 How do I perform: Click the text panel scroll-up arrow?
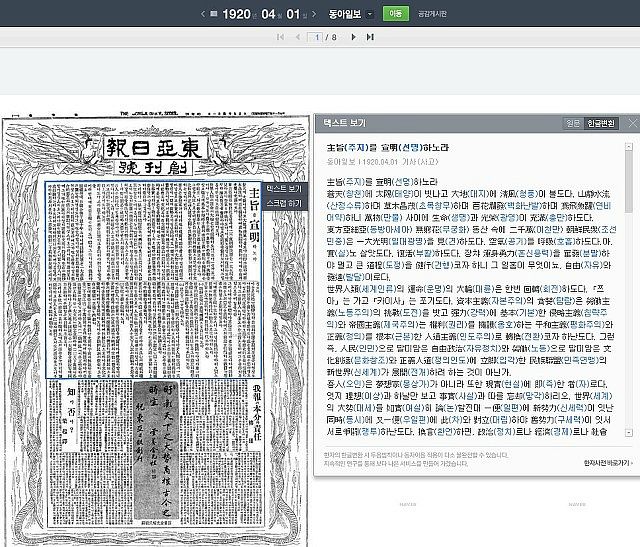(x=629, y=146)
